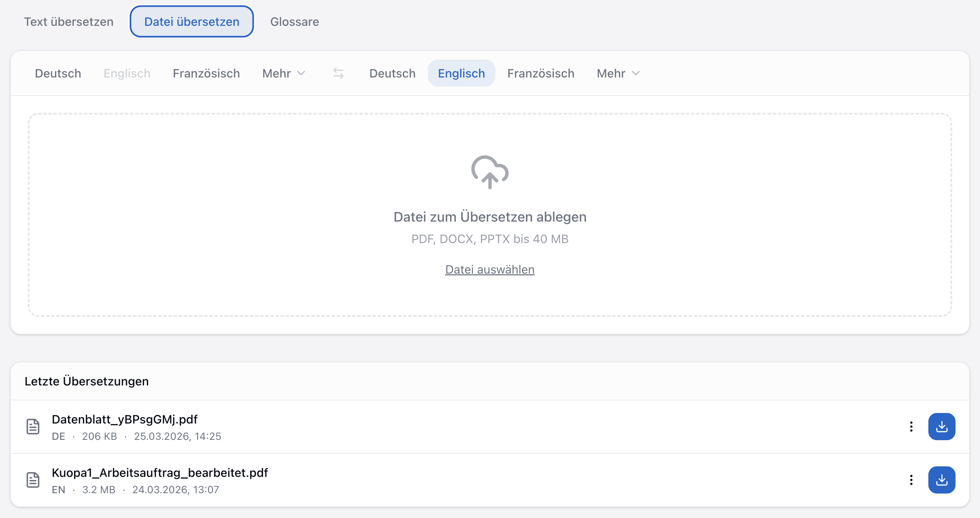Select Französisch as the target language
The height and width of the screenshot is (518, 980).
pos(541,73)
